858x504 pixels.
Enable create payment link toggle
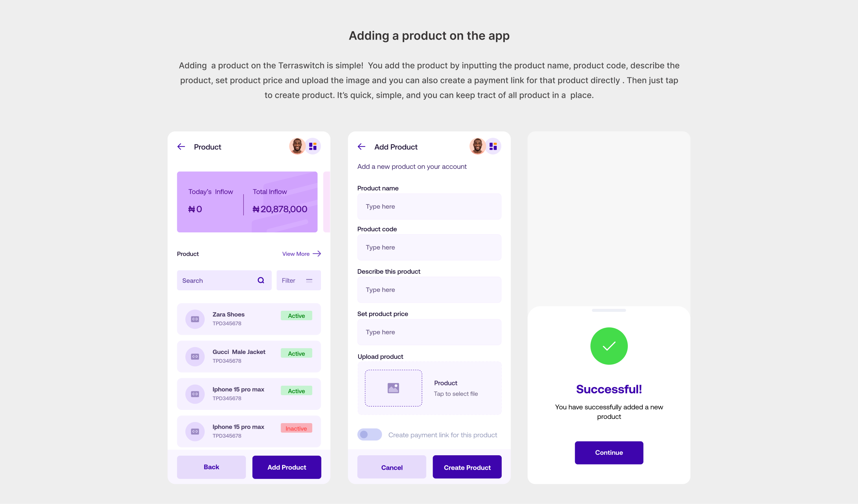tap(369, 435)
